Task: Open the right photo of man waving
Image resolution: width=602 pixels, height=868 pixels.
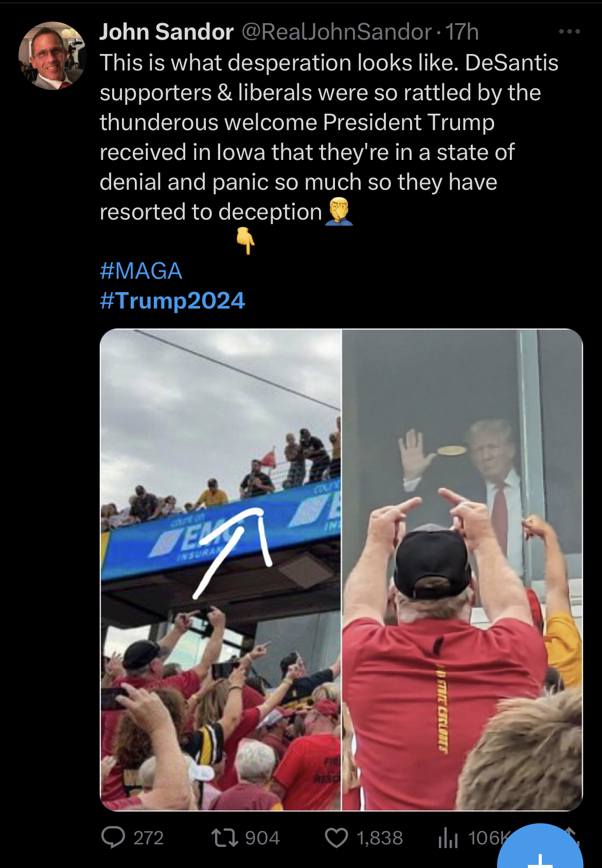Action: [x=462, y=570]
